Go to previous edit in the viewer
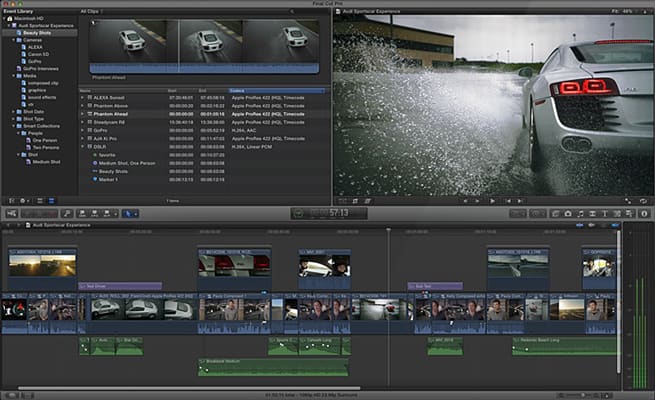 point(508,201)
